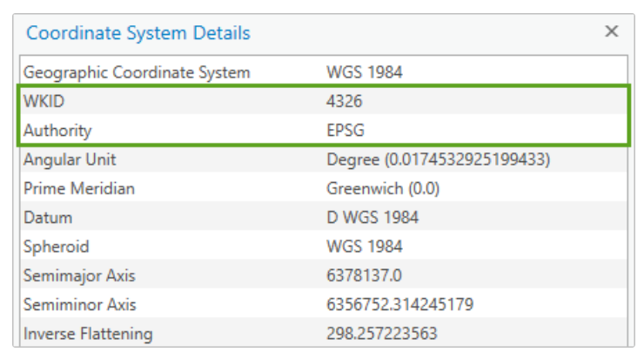The width and height of the screenshot is (644, 359).
Task: Select the Datum row label
Action: [x=48, y=218]
